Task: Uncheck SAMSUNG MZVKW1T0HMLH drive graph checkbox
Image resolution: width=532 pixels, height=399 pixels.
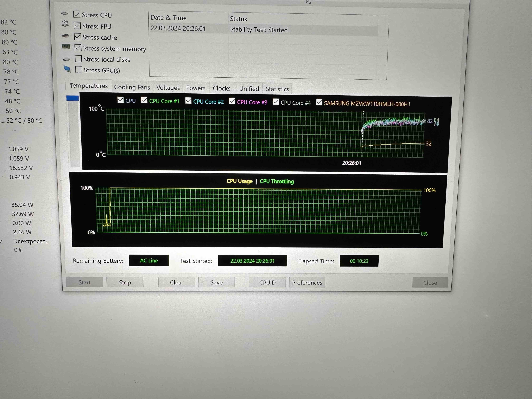Action: click(x=319, y=103)
